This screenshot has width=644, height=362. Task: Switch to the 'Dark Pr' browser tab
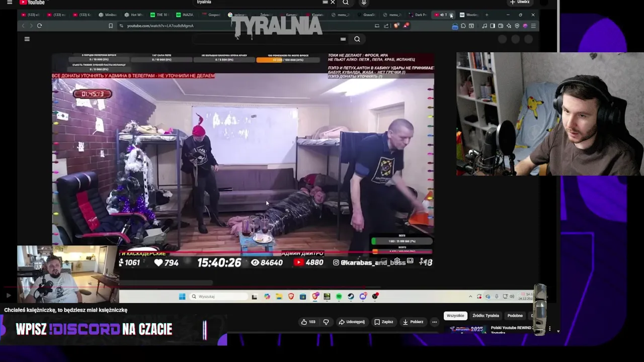(x=418, y=15)
